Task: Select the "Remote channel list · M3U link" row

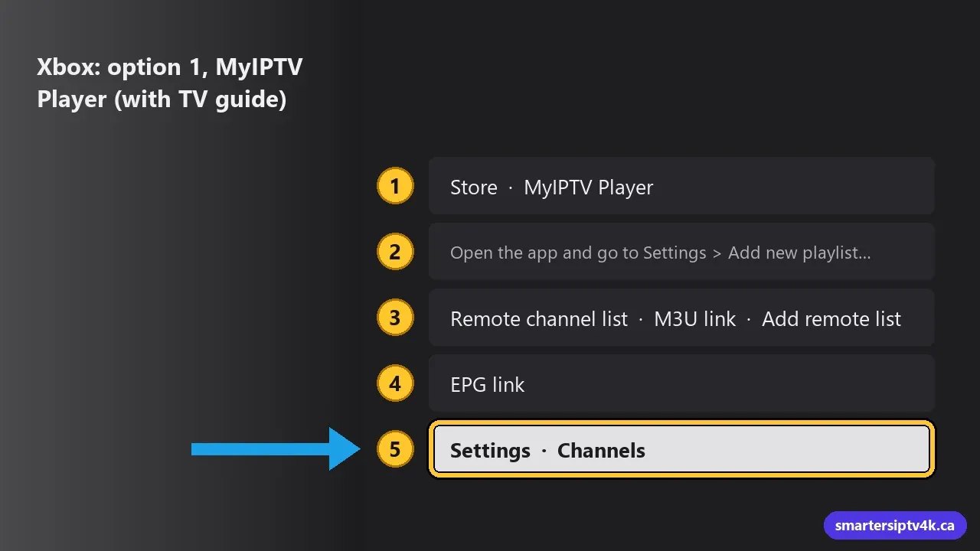Action: [681, 318]
